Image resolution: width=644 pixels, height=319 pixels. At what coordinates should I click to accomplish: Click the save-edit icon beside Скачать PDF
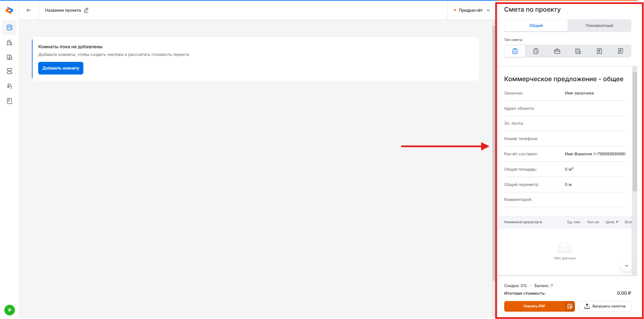[x=570, y=306]
